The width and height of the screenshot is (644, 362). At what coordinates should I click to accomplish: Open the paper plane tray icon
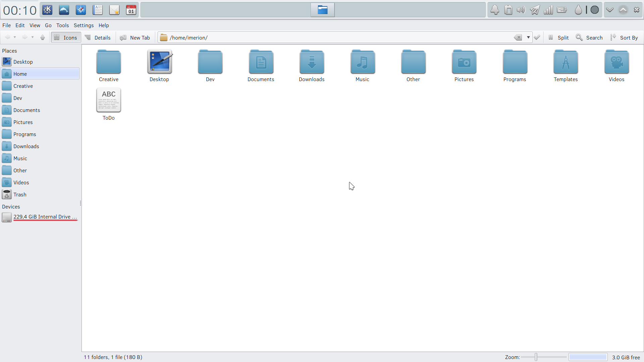click(x=535, y=10)
